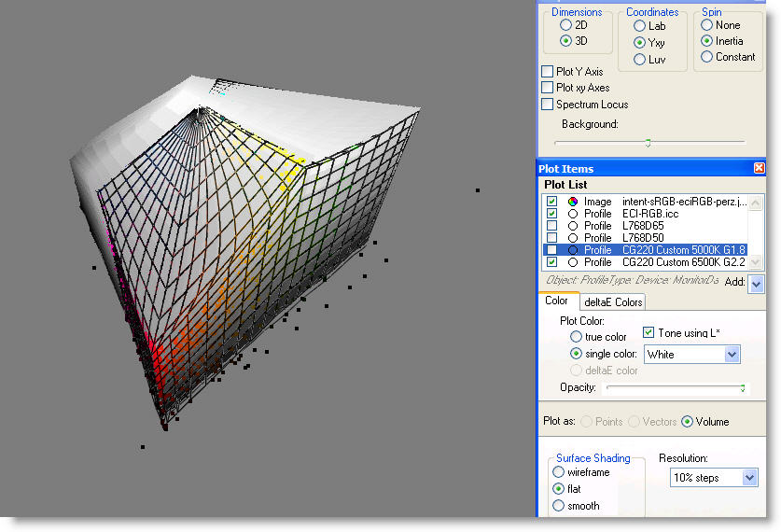Select smooth surface shading
The height and width of the screenshot is (532, 781).
558,506
